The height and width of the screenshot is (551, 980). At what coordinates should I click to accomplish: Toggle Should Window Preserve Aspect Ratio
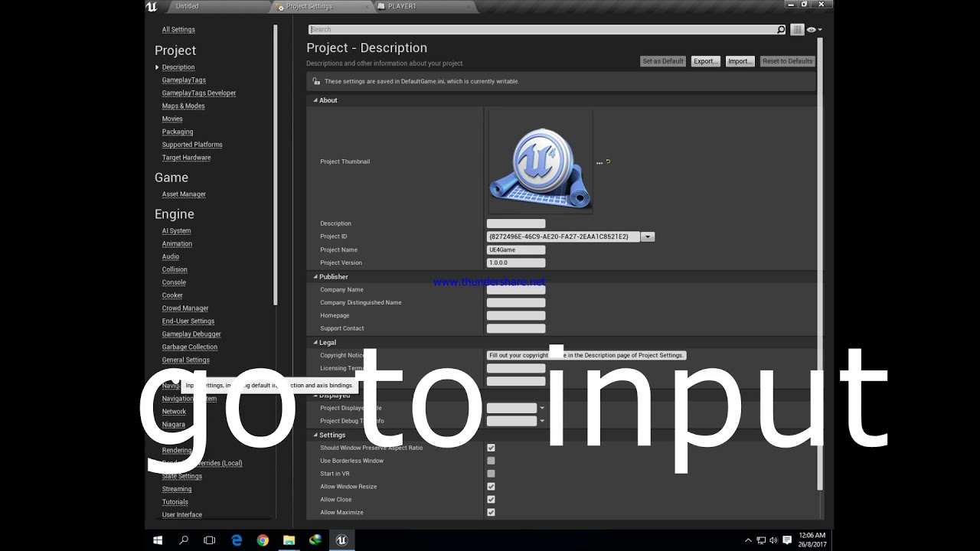coord(491,448)
